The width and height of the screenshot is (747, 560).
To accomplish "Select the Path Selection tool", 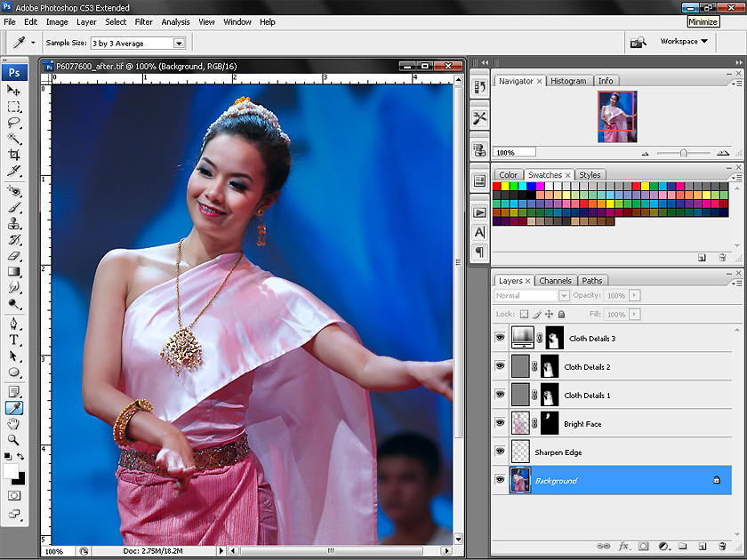I will point(14,356).
